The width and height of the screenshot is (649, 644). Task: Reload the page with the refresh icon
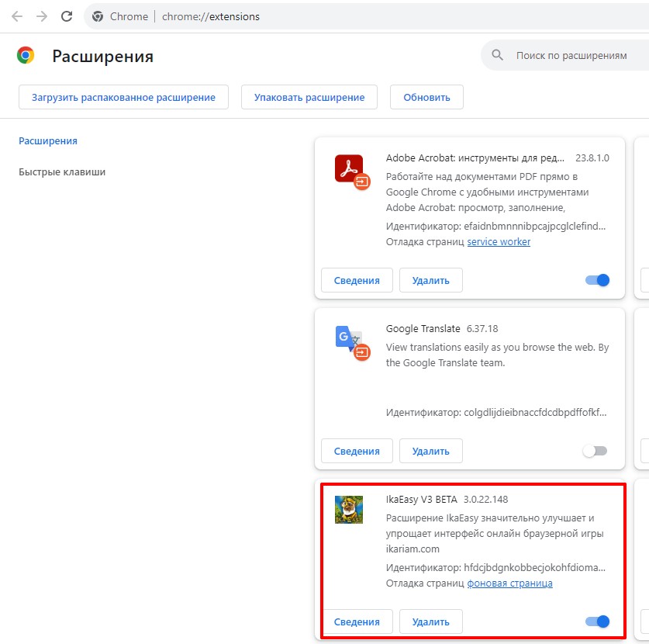[x=67, y=16]
